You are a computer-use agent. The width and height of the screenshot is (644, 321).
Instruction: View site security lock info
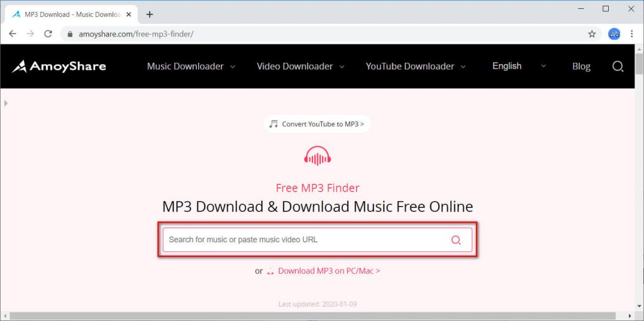[70, 34]
